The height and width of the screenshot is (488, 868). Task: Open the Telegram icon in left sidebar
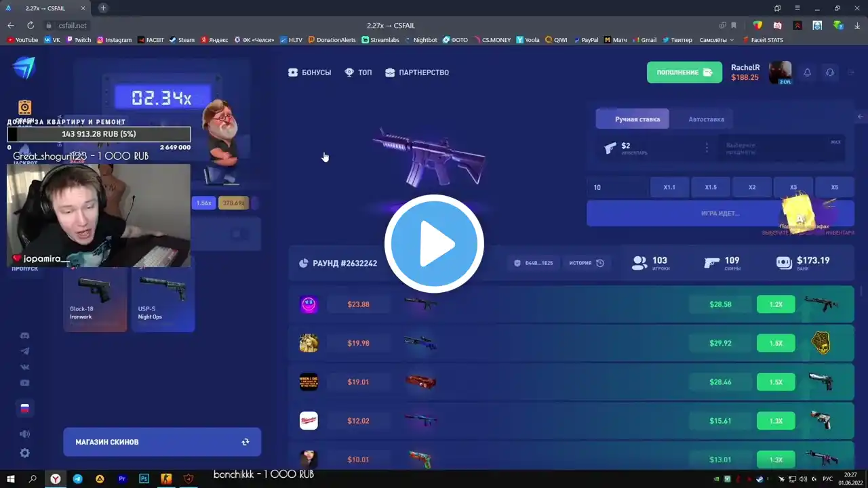click(25, 351)
